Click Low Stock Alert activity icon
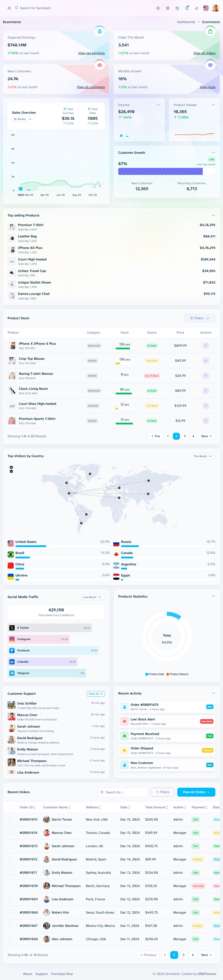 click(124, 721)
